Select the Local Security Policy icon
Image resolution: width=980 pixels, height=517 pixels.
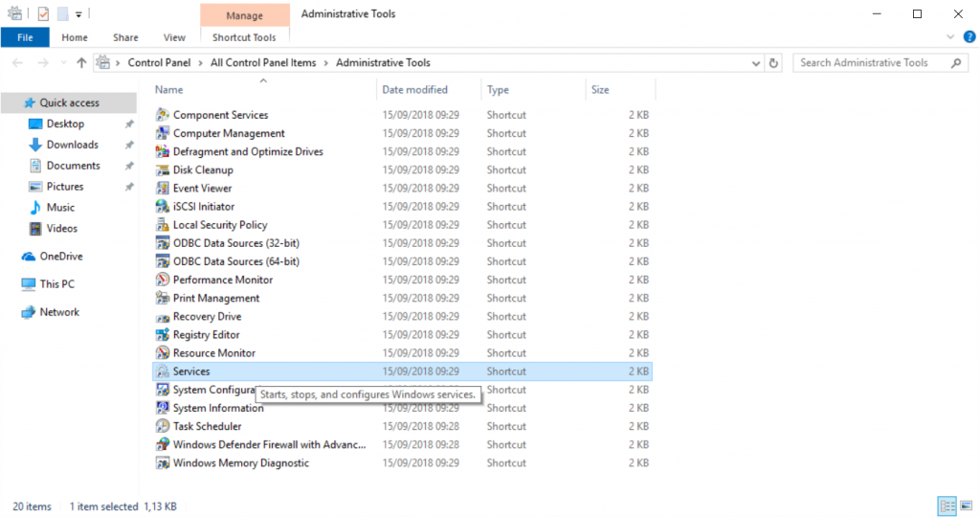click(163, 224)
